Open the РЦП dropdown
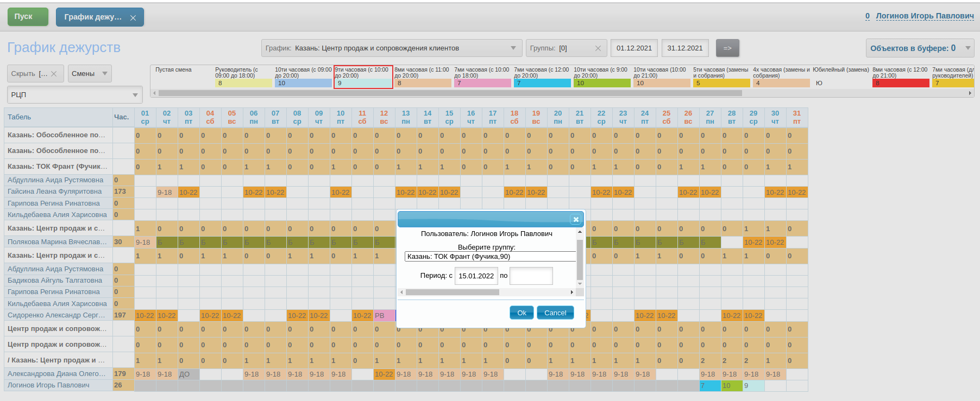 (75, 94)
